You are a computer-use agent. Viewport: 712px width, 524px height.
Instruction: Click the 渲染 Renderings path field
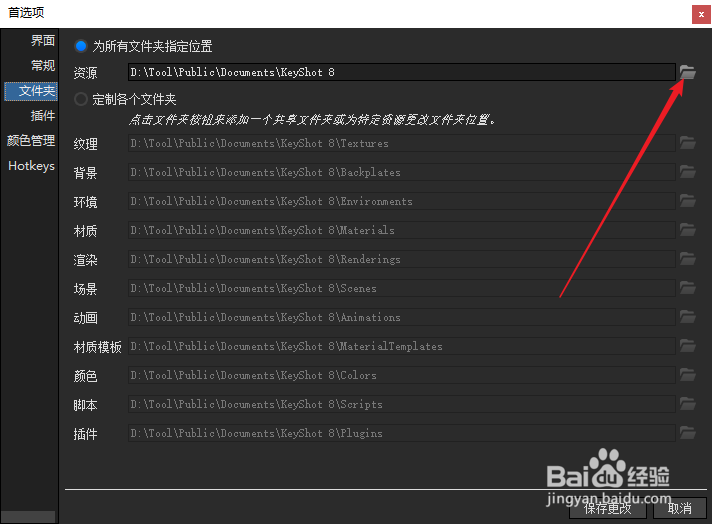[402, 259]
